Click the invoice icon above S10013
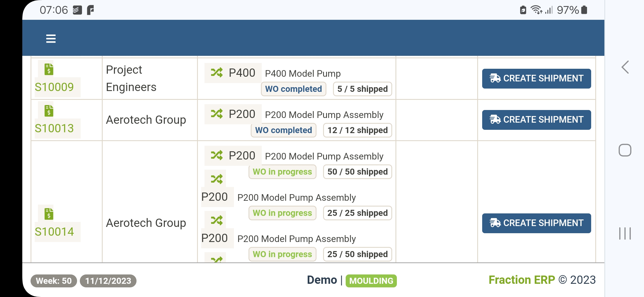 click(49, 111)
